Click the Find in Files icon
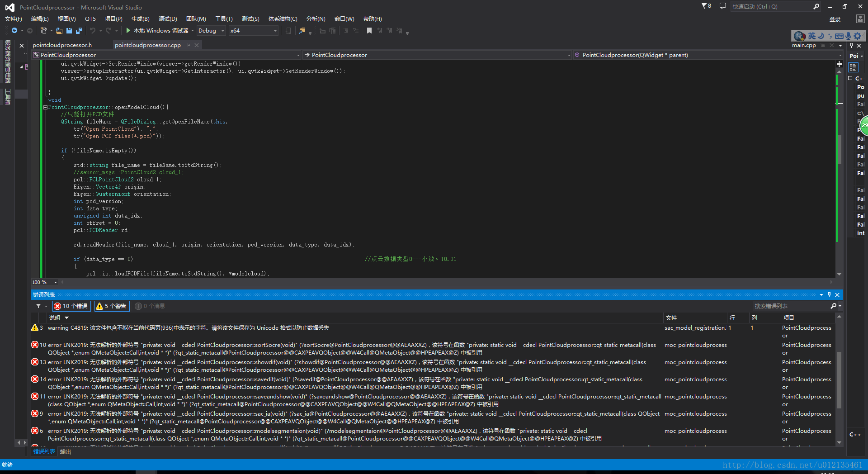This screenshot has width=868, height=474. click(302, 31)
